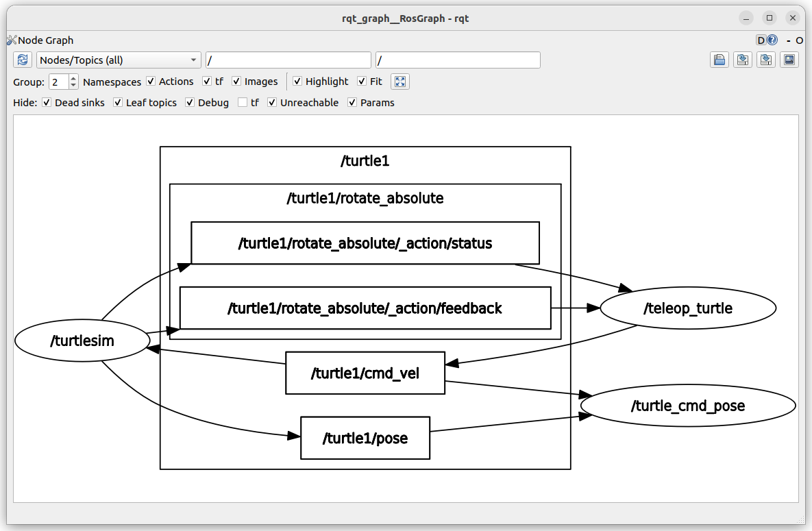
Task: Uncheck Hide Leaf topics
Action: point(118,103)
